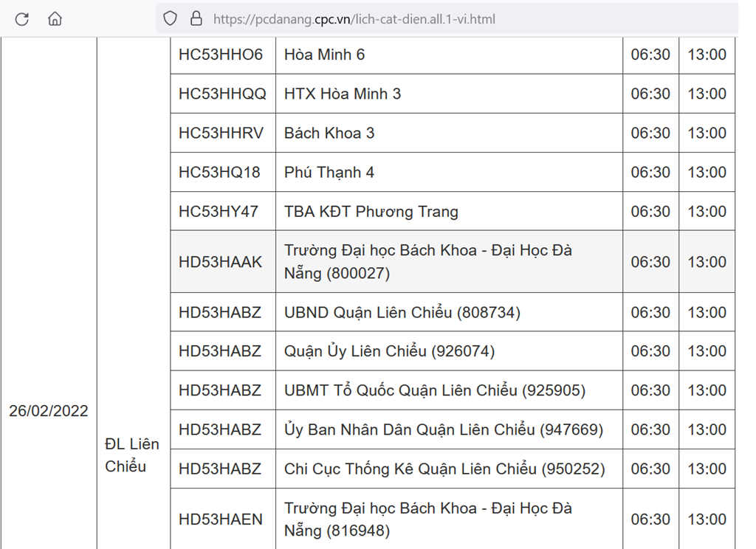Select code HC53HHO6

pos(220,55)
